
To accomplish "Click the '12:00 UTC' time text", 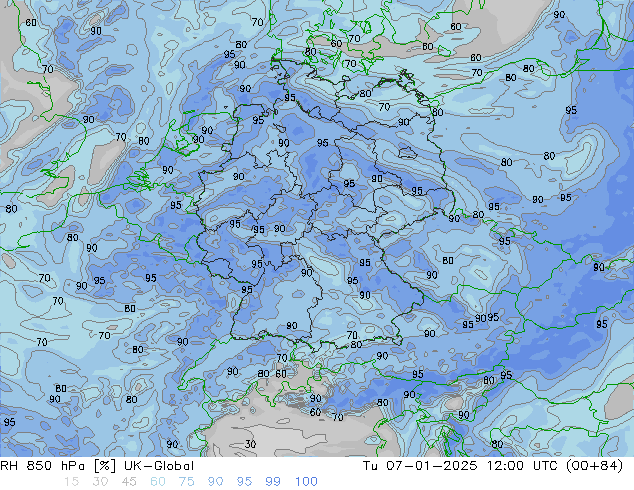I will (x=524, y=466).
